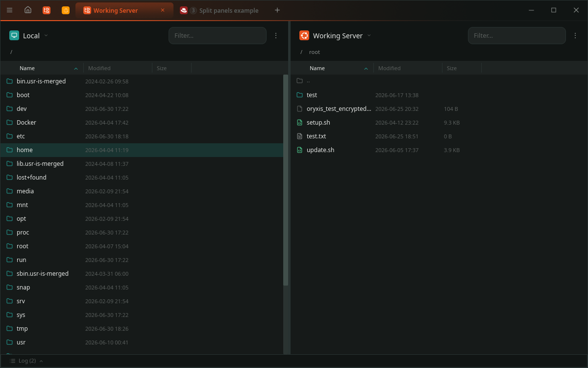This screenshot has width=588, height=368.
Task: Select the root folder icon in Local
Action: 10,246
